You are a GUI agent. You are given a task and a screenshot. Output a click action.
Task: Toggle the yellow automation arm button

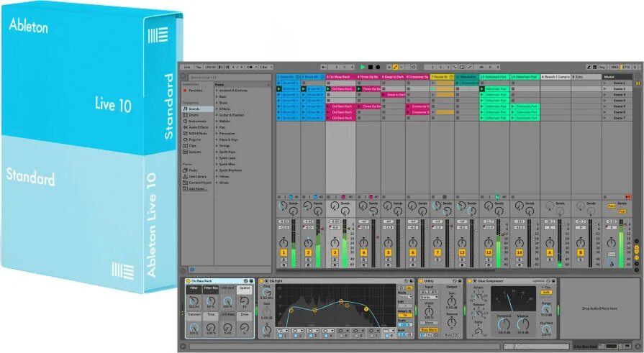(x=396, y=67)
